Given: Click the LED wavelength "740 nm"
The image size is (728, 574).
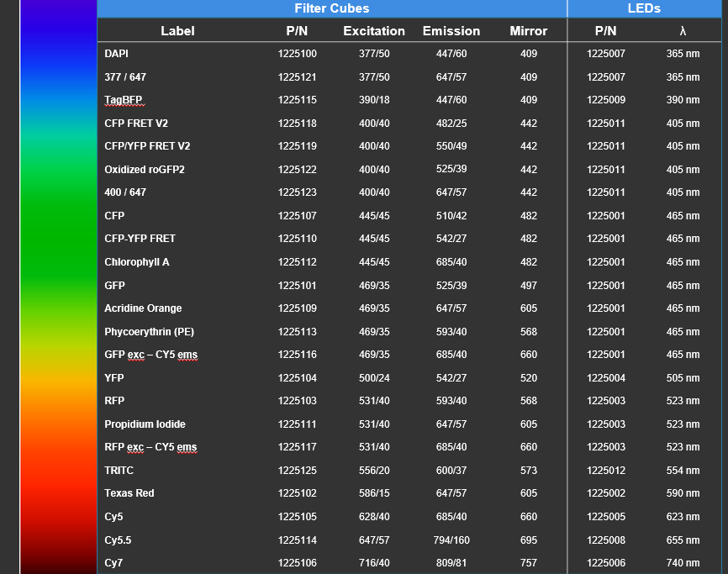Looking at the screenshot, I should point(683,563).
